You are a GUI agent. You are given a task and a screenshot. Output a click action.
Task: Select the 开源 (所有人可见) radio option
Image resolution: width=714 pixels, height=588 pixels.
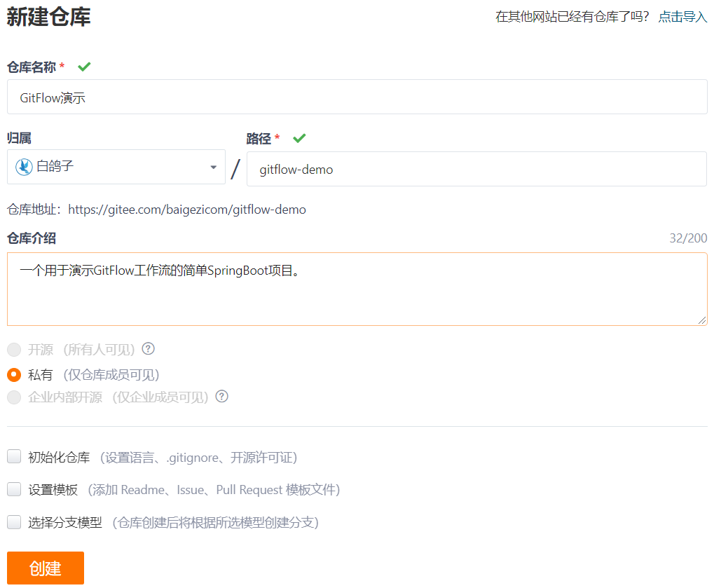[14, 349]
